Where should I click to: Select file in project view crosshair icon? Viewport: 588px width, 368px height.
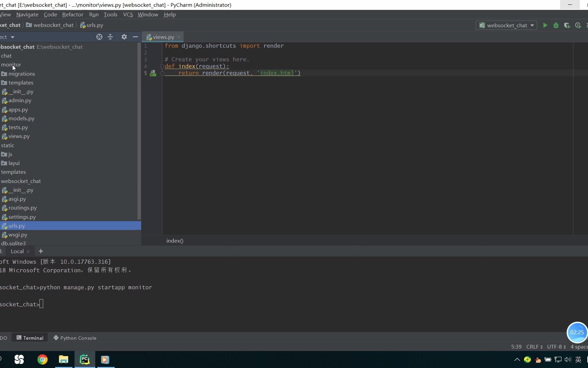(x=99, y=37)
